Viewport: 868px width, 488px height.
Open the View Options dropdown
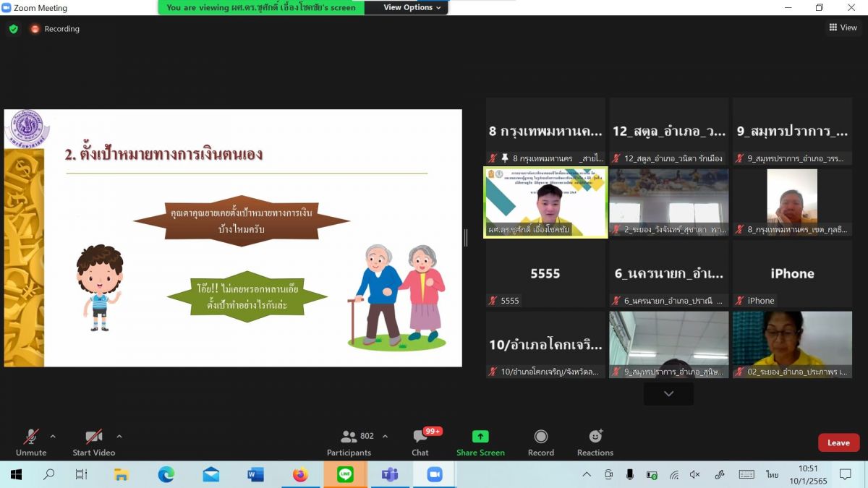pos(412,7)
